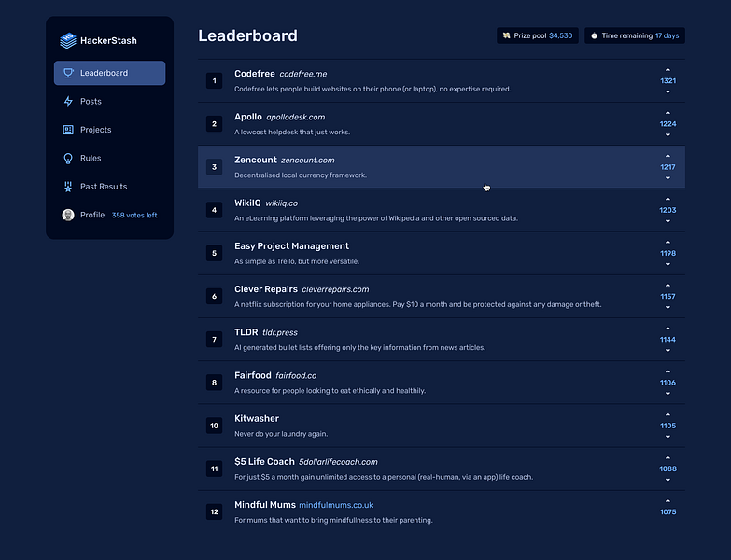This screenshot has height=560, width=731.
Task: Upvote Clever Repairs with up chevron
Action: coord(668,286)
